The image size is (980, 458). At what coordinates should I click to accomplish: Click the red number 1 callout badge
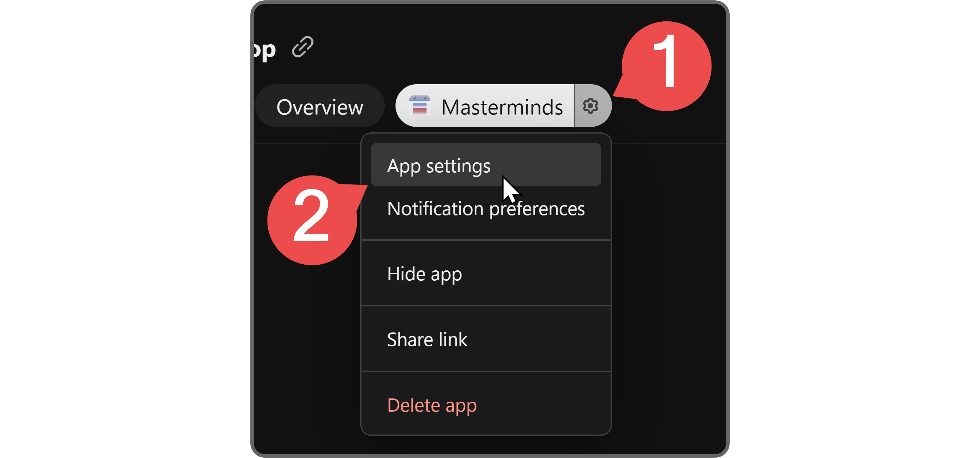click(x=667, y=66)
